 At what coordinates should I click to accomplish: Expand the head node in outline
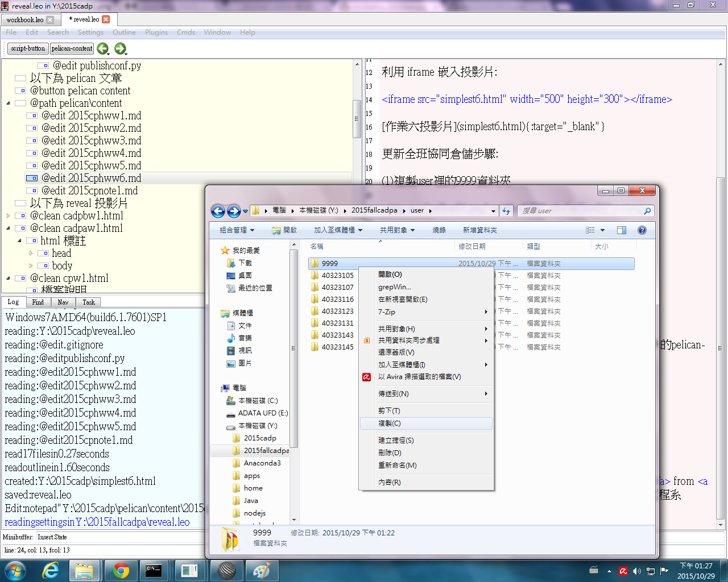click(x=31, y=253)
